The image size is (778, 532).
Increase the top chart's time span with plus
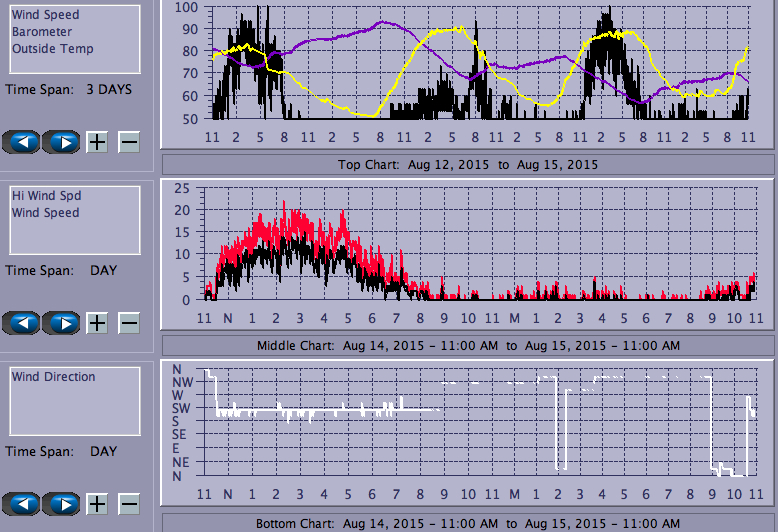tap(97, 141)
